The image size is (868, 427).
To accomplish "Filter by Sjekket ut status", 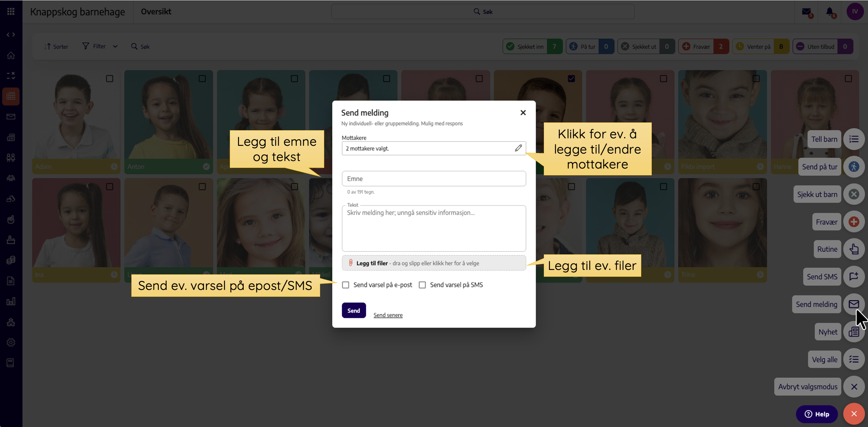I will point(646,46).
